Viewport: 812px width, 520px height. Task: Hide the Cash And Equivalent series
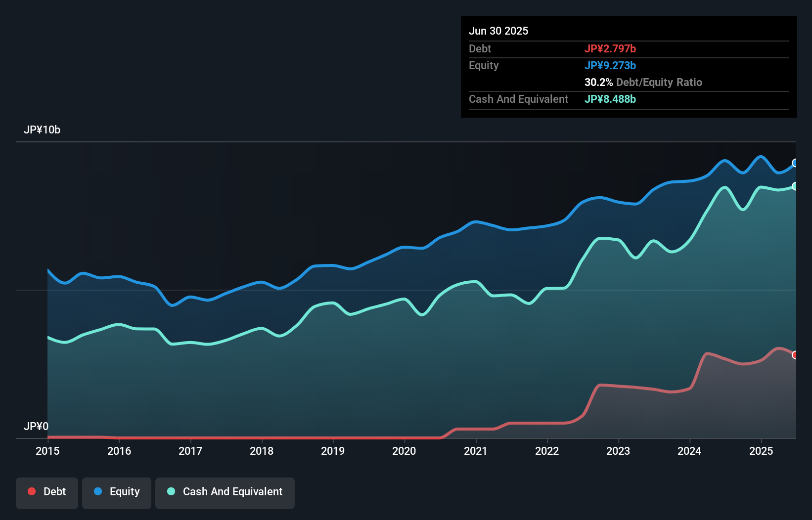tap(225, 492)
